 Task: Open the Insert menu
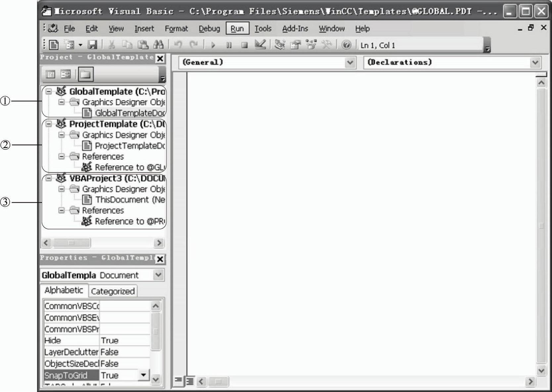(144, 29)
